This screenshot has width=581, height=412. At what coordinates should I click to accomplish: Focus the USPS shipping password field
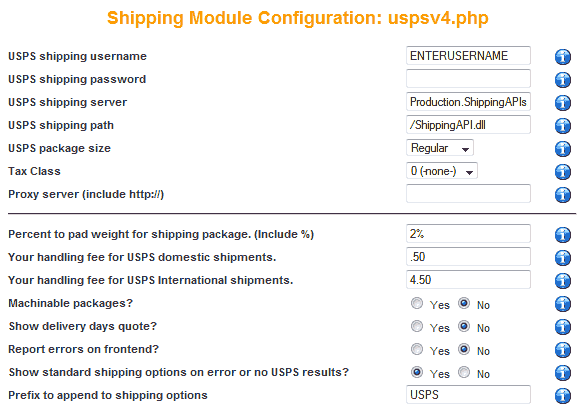point(468,79)
